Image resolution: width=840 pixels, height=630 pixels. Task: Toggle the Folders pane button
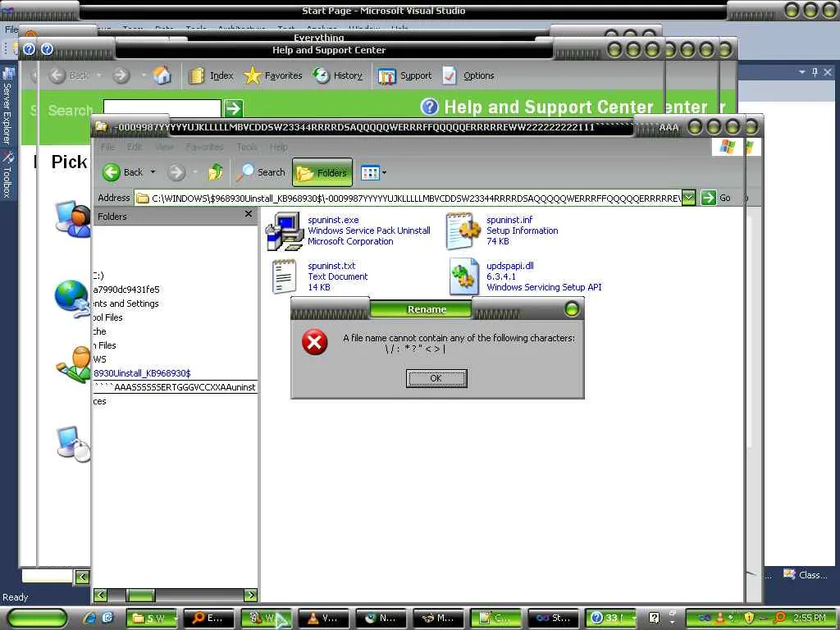click(x=322, y=172)
